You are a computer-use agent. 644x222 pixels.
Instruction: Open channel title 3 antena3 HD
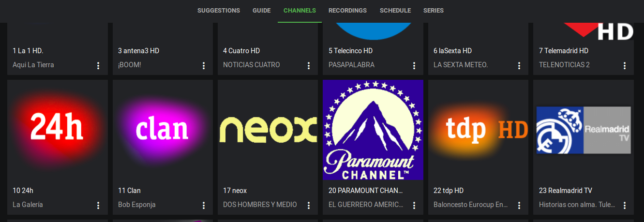[x=138, y=51]
